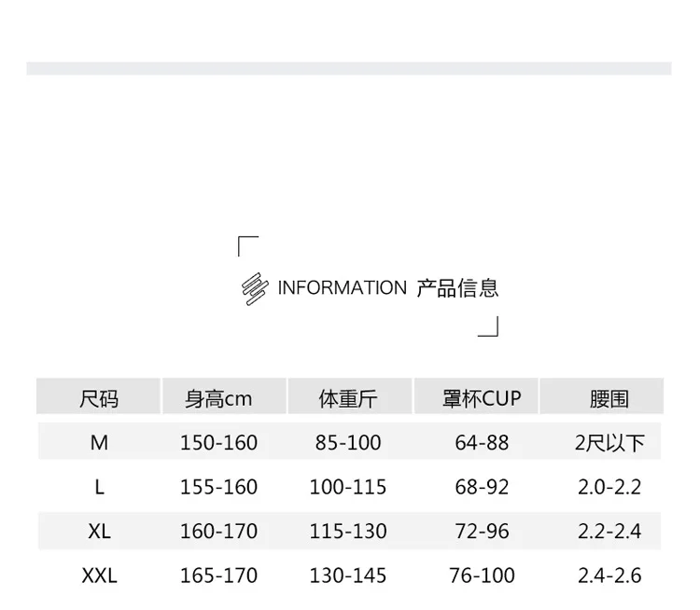Click the XL size row label
The image size is (700, 610).
99,531
